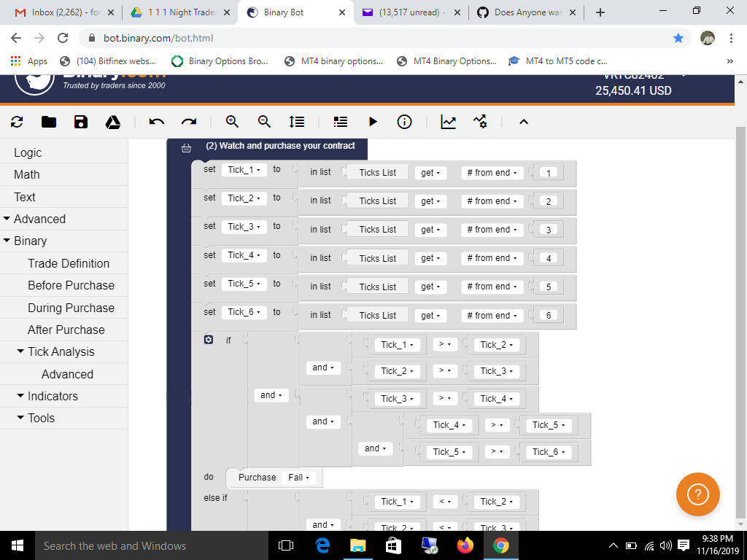
Task: Click the browser back arrow
Action: (x=16, y=38)
